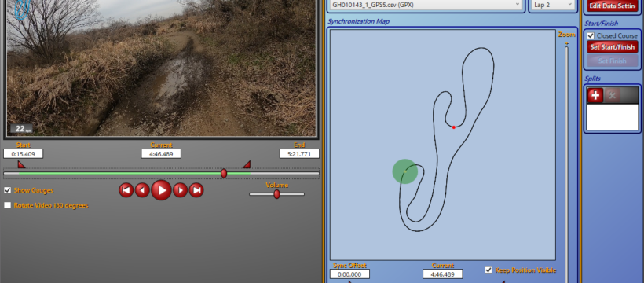644x283 pixels.
Task: Jump to the end of the video
Action: (x=196, y=190)
